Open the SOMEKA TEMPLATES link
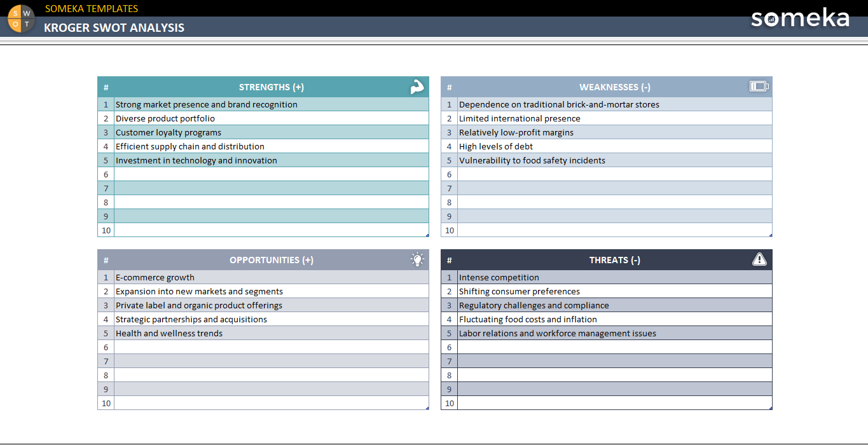The image size is (868, 445). pos(92,9)
